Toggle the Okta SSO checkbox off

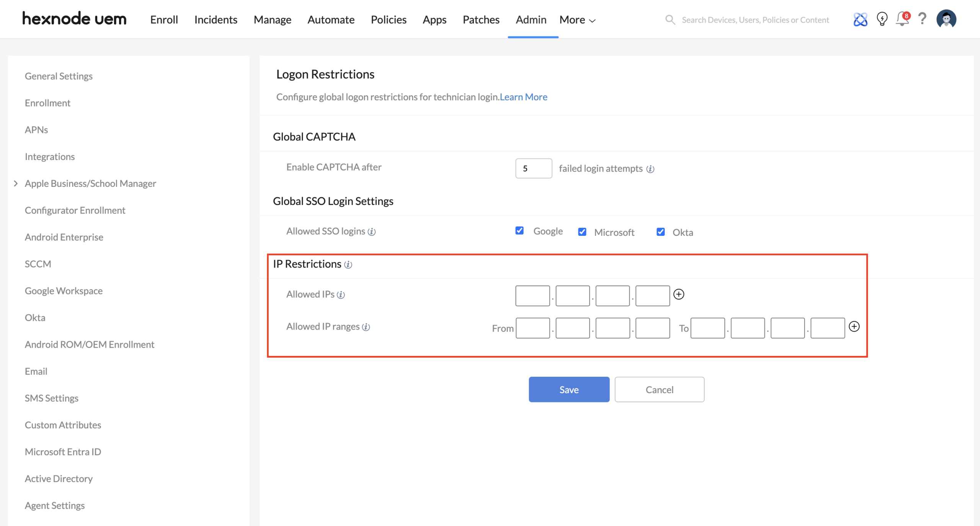(x=660, y=232)
